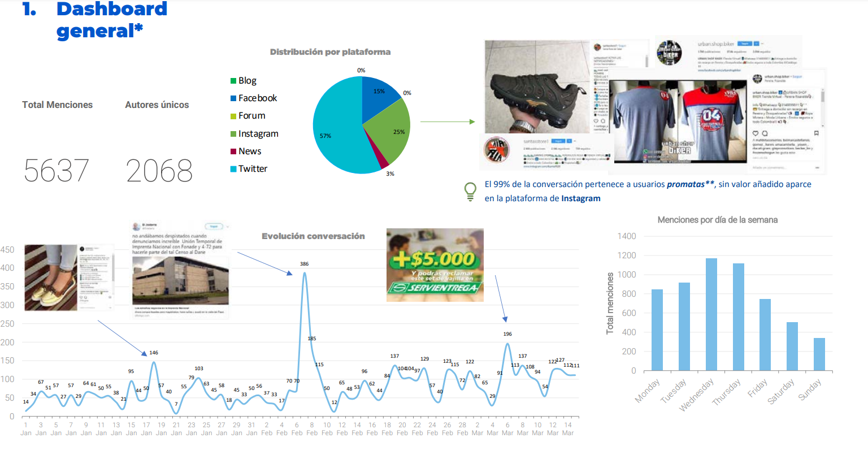Click the urban.shop.biker profile avatar

(x=669, y=54)
